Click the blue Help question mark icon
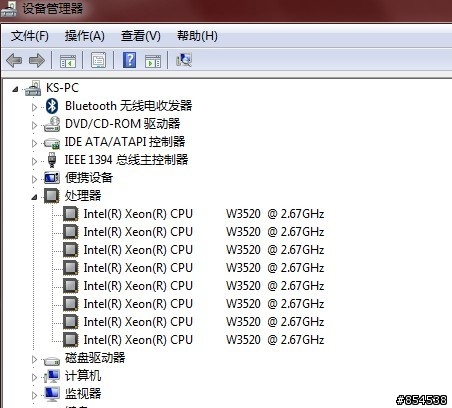Screen dimensions: 452x408 coord(129,60)
